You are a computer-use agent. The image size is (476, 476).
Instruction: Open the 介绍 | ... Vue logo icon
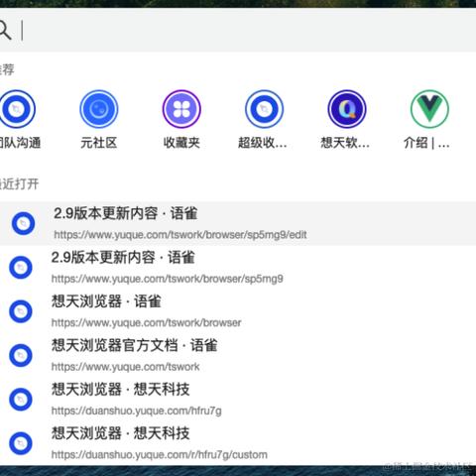[429, 109]
